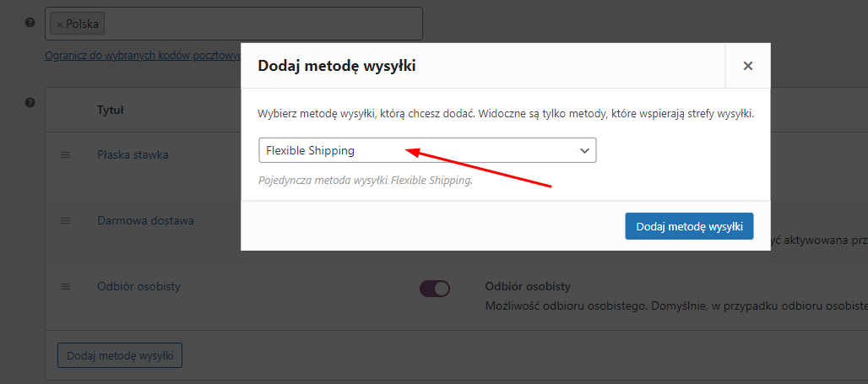
Task: Open the Ogranicz do wybranych kodów pocztowych link
Action: (x=144, y=56)
